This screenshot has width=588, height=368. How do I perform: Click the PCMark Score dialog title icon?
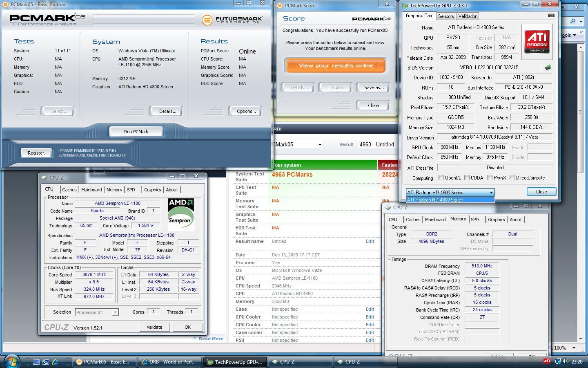point(280,6)
